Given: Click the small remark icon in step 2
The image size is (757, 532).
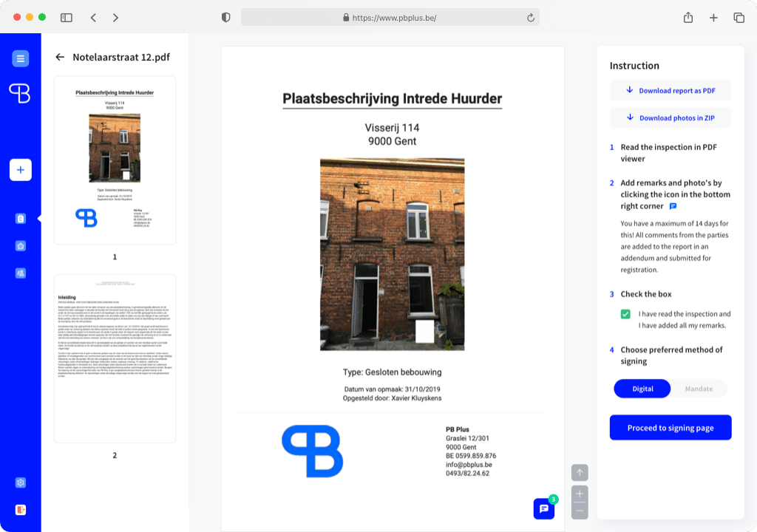Looking at the screenshot, I should (x=673, y=206).
